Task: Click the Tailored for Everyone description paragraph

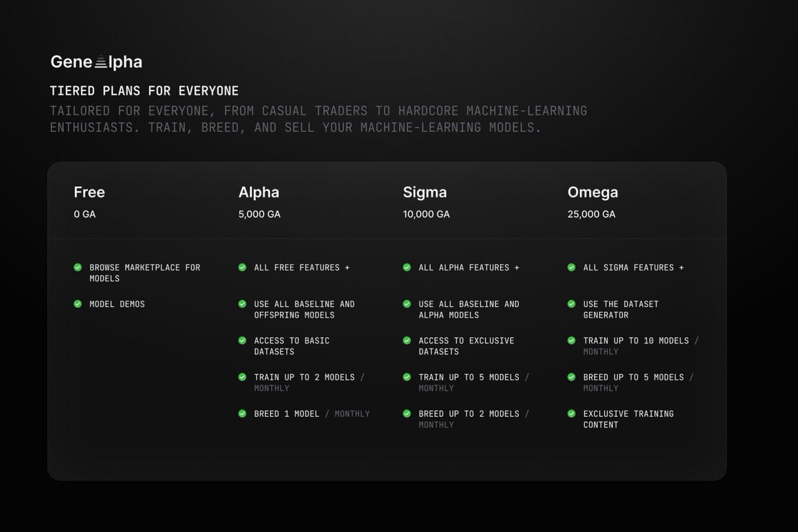Action: pyautogui.click(x=319, y=119)
